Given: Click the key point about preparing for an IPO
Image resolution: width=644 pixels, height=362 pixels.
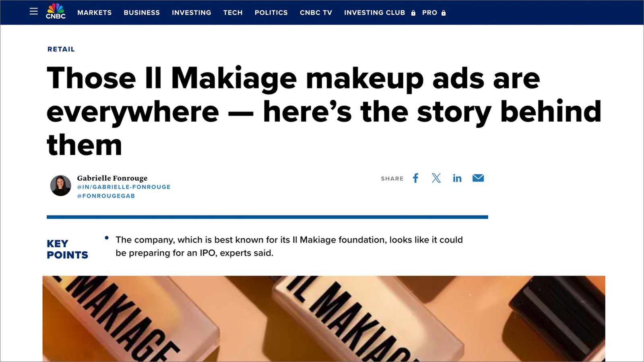Looking at the screenshot, I should coord(289,246).
